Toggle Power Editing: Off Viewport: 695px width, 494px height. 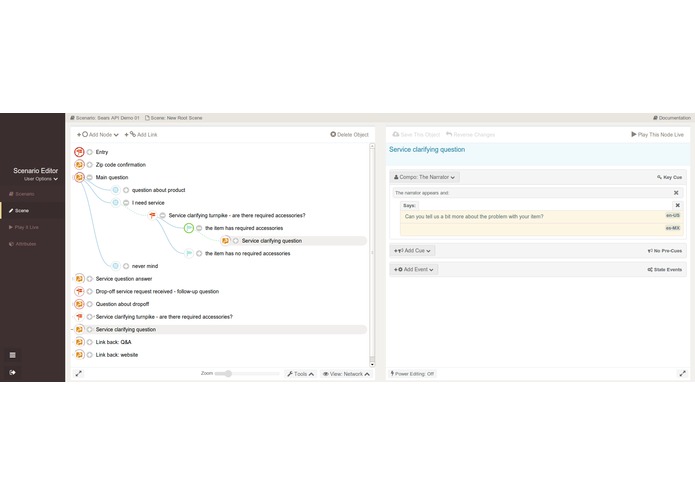tap(412, 374)
